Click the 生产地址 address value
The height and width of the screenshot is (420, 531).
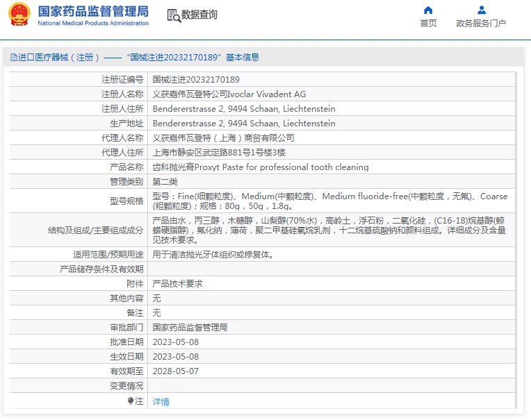pos(244,123)
